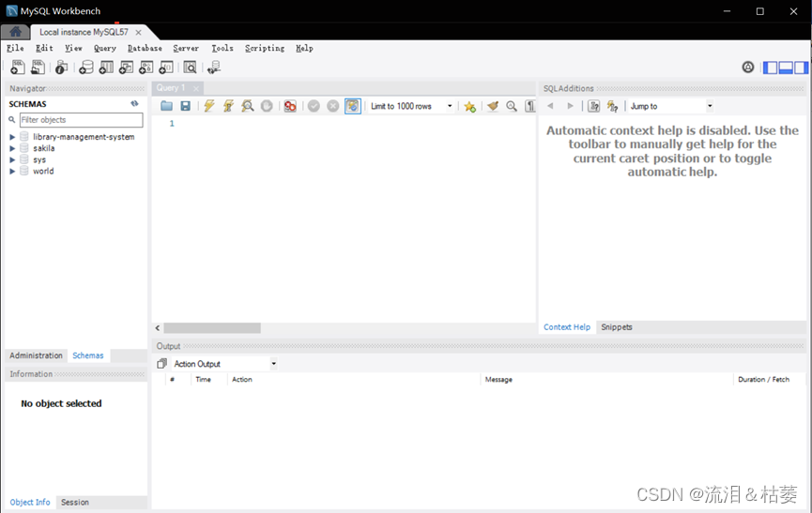This screenshot has height=513, width=812.
Task: Switch to Session tab
Action: (75, 502)
